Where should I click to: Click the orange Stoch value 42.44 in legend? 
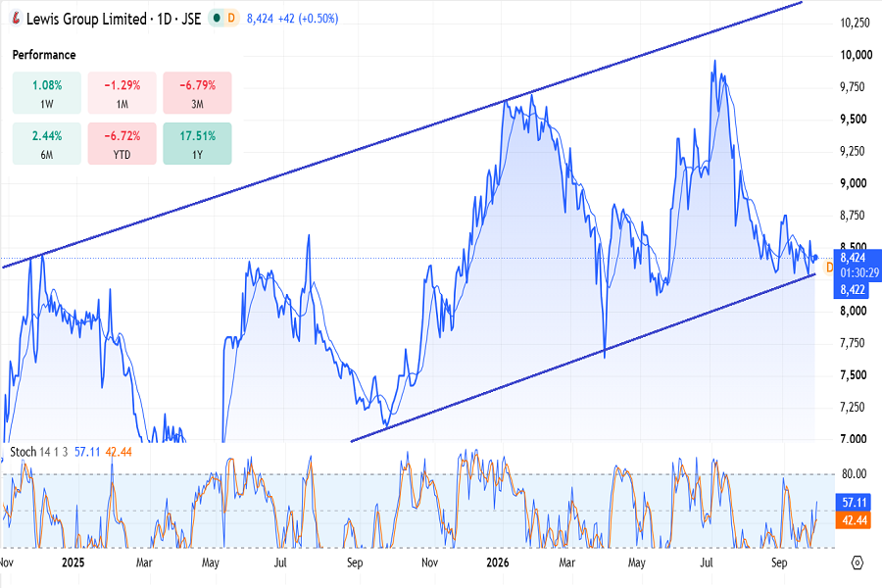pyautogui.click(x=119, y=452)
